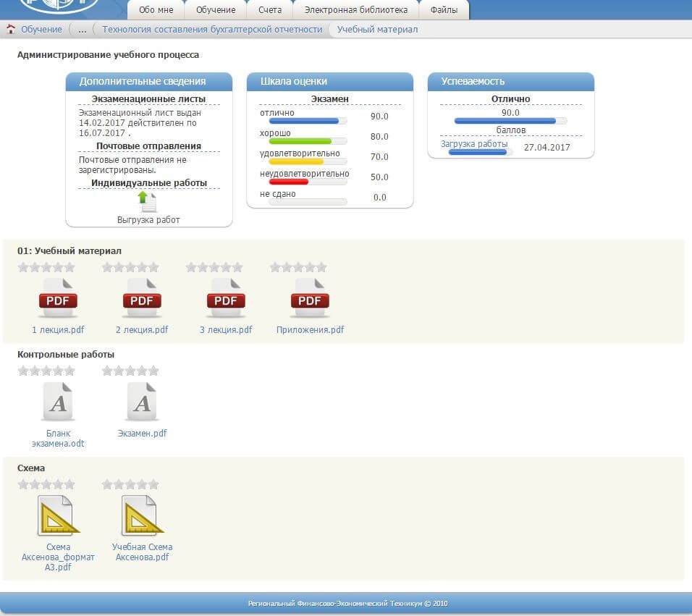Click the green хорошо grade bar
692x616 pixels.
[x=300, y=141]
